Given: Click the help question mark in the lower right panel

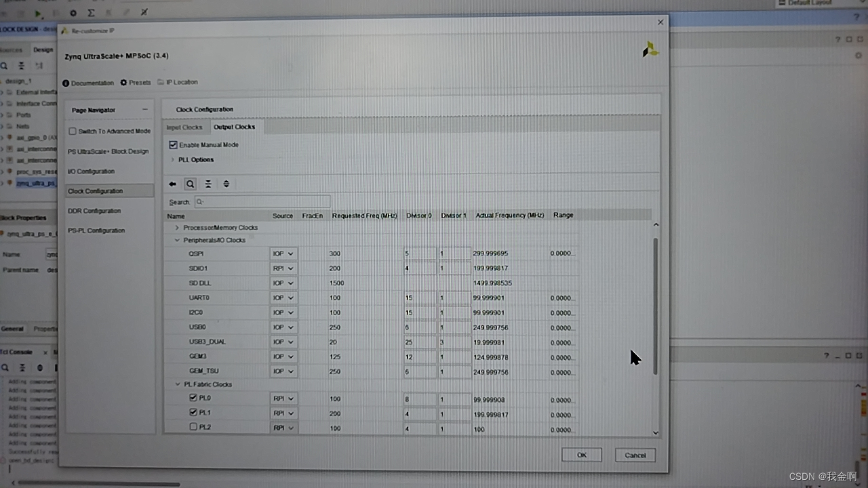Looking at the screenshot, I should point(827,356).
